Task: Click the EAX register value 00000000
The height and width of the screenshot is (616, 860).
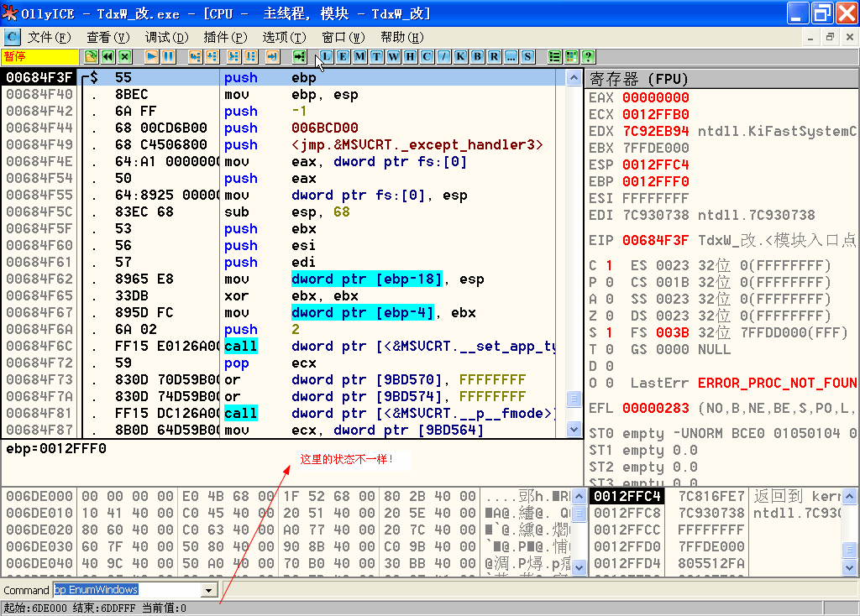Action: tap(655, 98)
